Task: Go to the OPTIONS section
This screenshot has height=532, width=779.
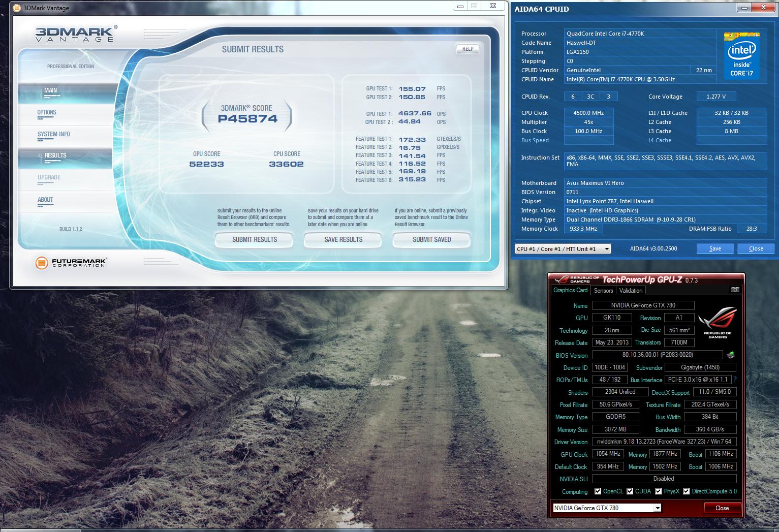Action: click(65, 115)
